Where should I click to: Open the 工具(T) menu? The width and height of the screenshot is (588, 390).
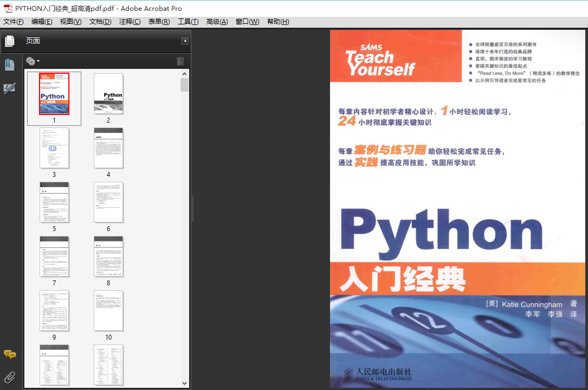(x=188, y=22)
